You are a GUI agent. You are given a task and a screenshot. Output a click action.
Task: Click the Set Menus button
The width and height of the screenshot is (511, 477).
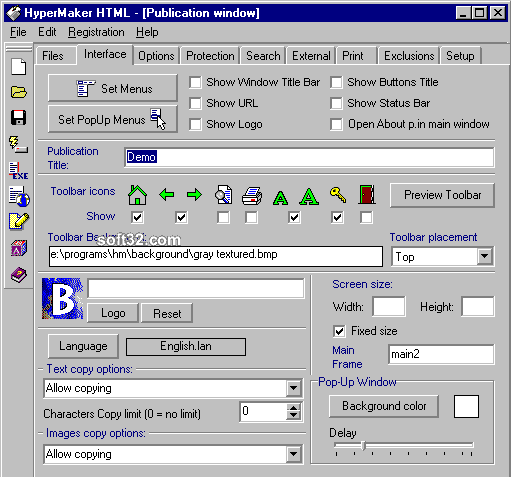(x=113, y=88)
